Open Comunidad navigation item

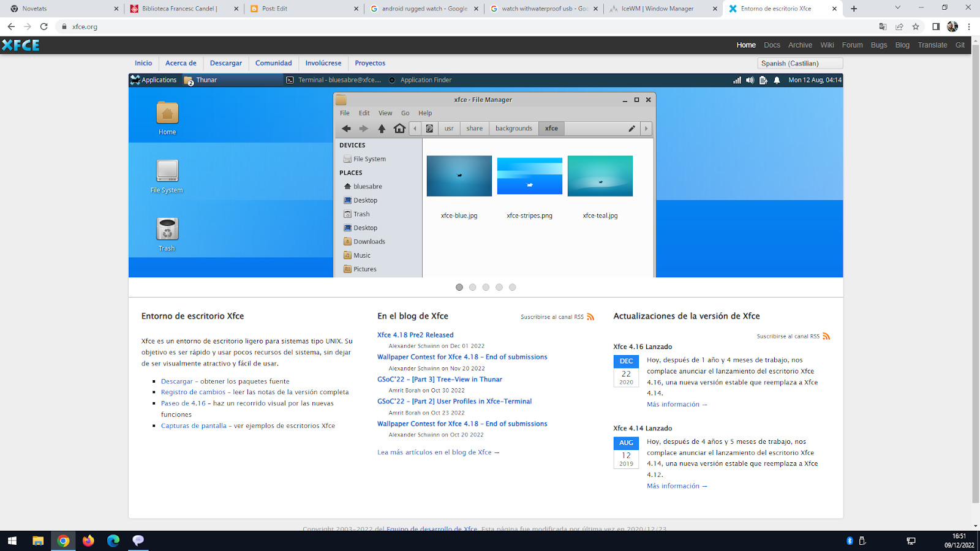click(x=274, y=63)
